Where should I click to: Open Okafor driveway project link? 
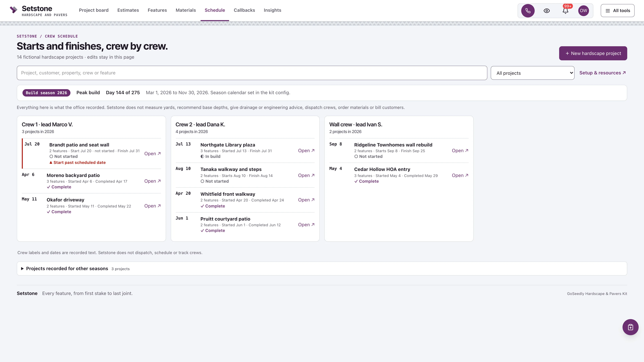click(152, 206)
